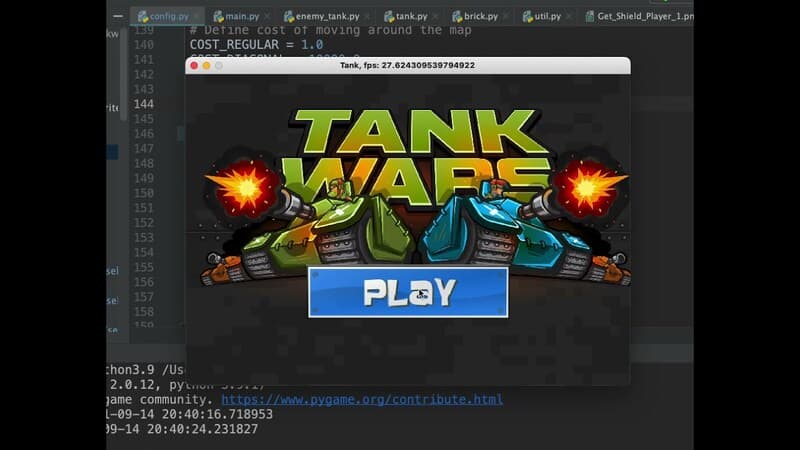The image size is (800, 450).
Task: Click the console timestamp 20:40:24.231827
Action: pyautogui.click(x=203, y=429)
